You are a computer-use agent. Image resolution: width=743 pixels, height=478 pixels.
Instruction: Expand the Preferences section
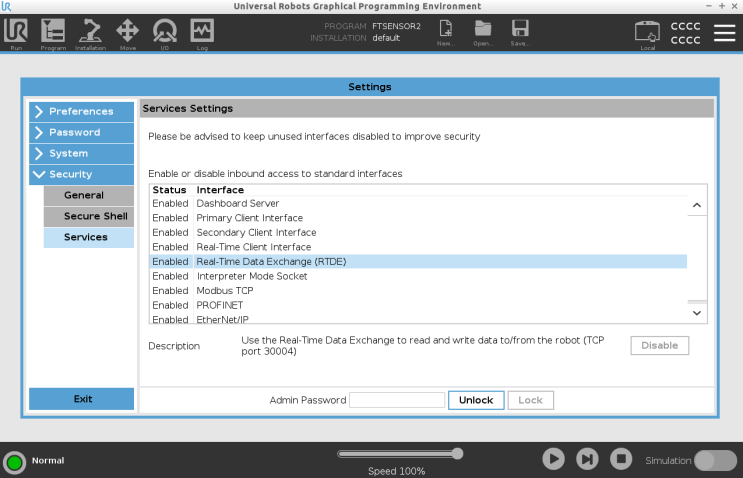coord(82,112)
